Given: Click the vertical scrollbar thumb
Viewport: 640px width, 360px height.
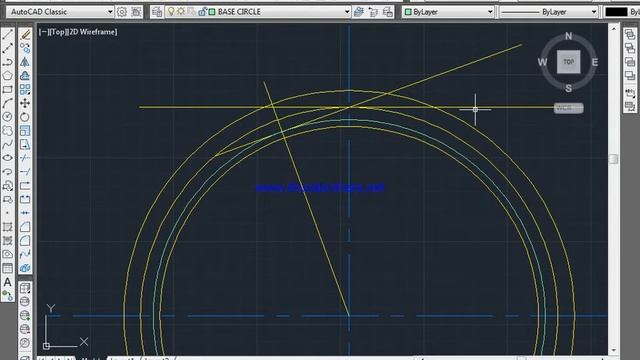Looking at the screenshot, I should click(x=613, y=159).
